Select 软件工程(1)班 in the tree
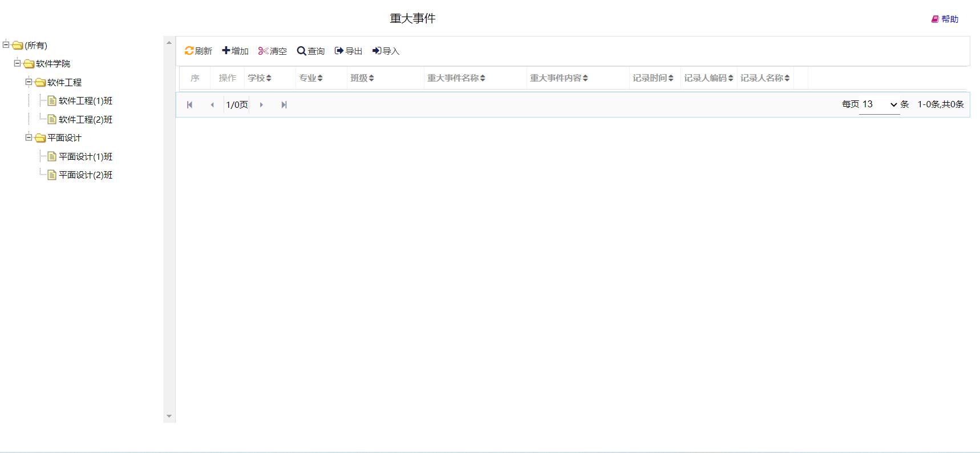Image resolution: width=980 pixels, height=453 pixels. pyautogui.click(x=86, y=101)
